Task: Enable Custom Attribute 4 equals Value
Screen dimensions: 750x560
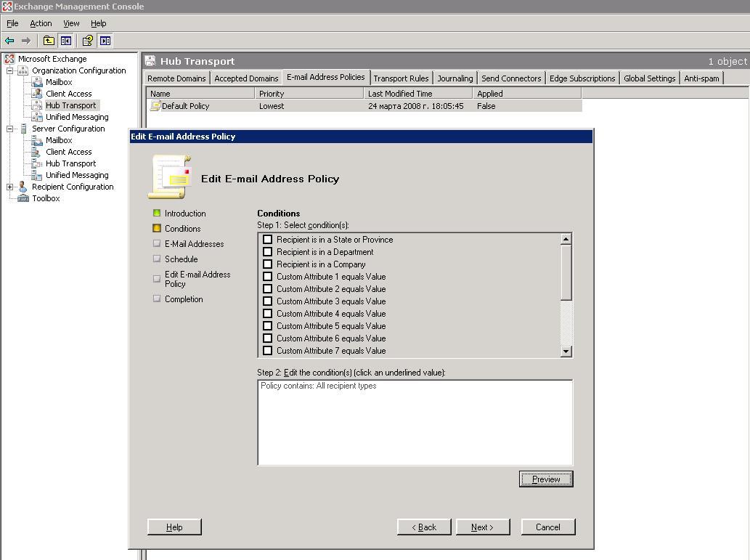Action: click(x=268, y=314)
